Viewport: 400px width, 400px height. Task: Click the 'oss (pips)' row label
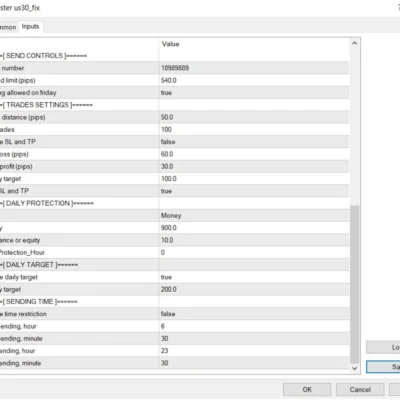[x=14, y=154]
